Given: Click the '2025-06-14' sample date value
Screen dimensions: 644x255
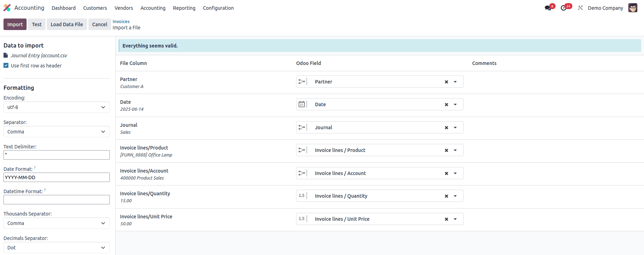Looking at the screenshot, I should (x=132, y=109).
